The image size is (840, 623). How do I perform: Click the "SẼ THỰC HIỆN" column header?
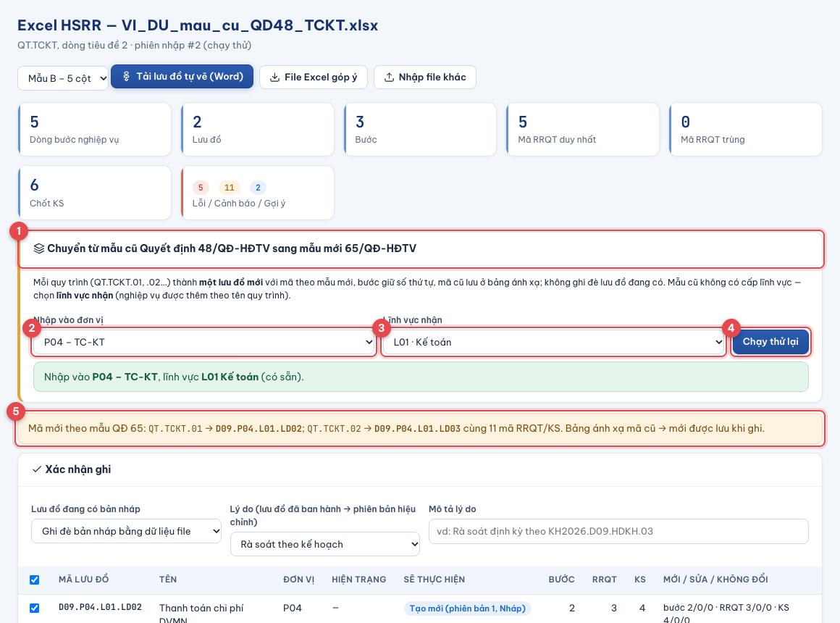click(x=434, y=579)
